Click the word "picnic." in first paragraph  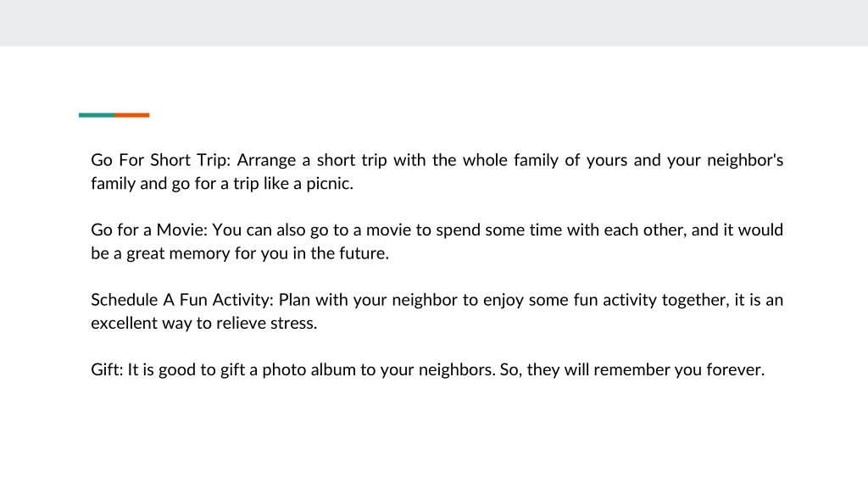click(330, 184)
